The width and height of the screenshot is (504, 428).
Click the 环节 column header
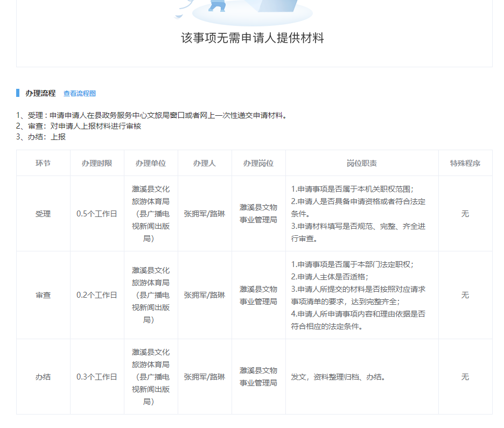[x=43, y=163]
